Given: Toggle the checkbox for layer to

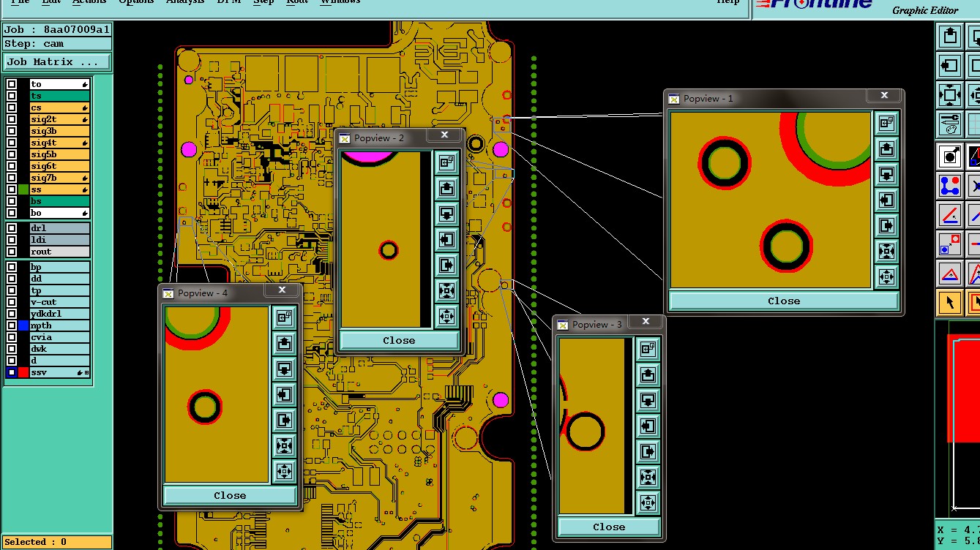Looking at the screenshot, I should point(12,84).
